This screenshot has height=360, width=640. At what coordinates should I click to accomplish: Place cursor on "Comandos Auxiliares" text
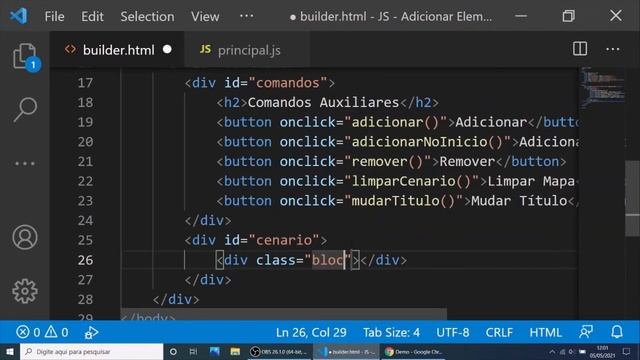pyautogui.click(x=323, y=102)
